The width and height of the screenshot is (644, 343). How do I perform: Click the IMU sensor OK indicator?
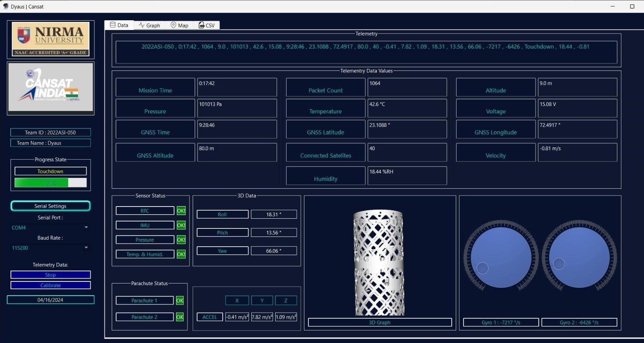[181, 225]
